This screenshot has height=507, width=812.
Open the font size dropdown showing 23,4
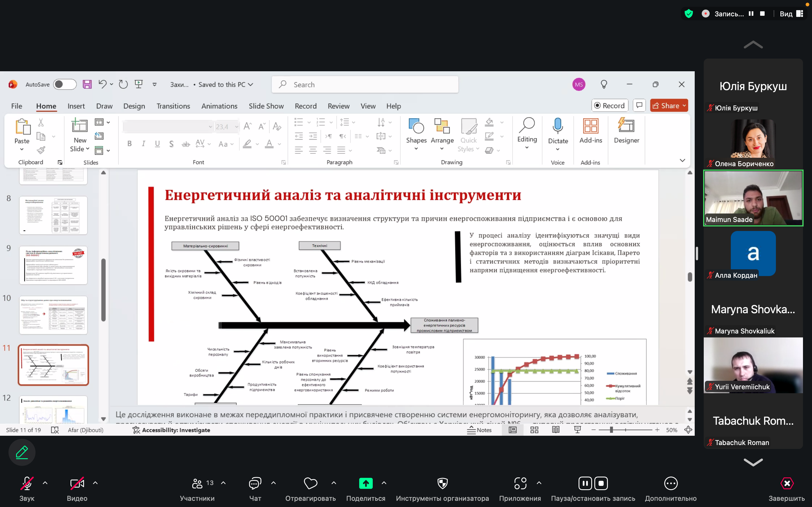(x=237, y=127)
